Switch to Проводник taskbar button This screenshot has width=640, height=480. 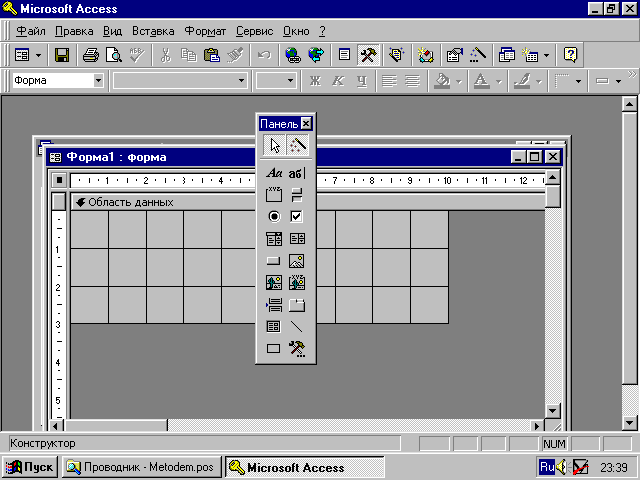coord(142,467)
